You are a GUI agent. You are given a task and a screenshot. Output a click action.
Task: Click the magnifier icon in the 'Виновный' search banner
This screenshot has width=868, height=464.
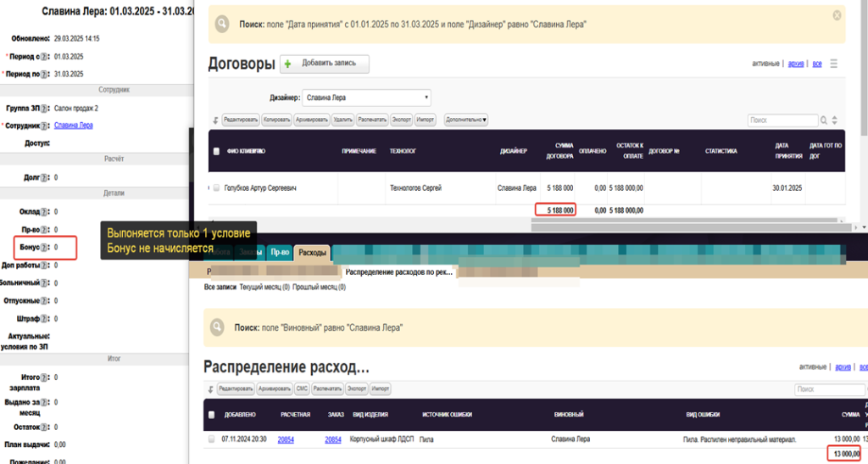coord(218,327)
